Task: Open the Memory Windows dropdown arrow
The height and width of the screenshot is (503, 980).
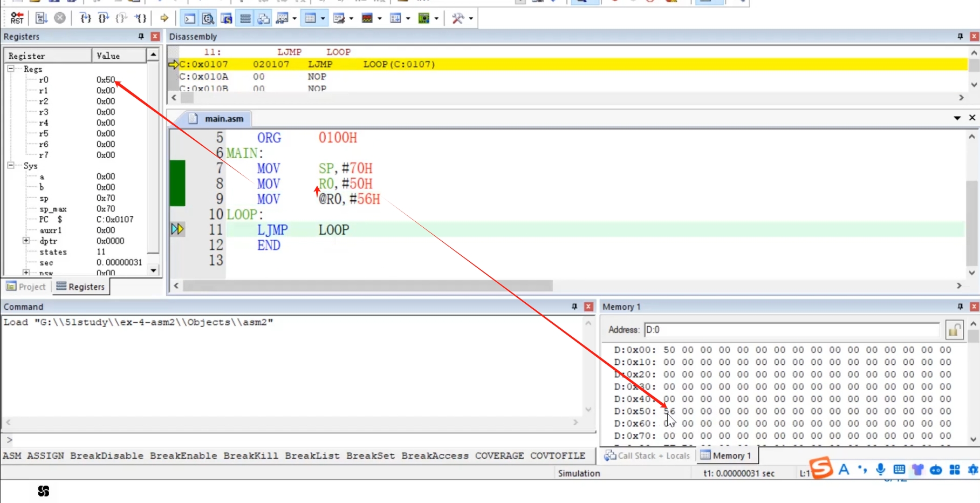Action: coord(323,19)
